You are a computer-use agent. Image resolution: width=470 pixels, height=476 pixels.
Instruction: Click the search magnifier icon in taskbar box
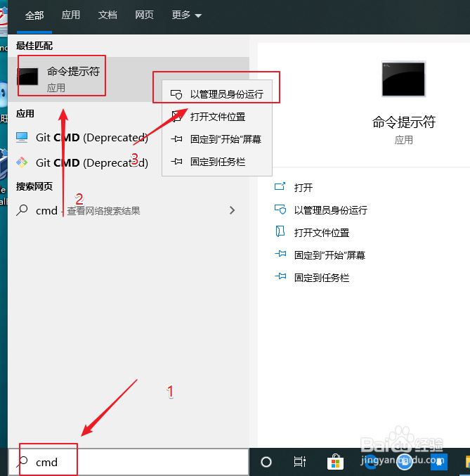(x=22, y=462)
